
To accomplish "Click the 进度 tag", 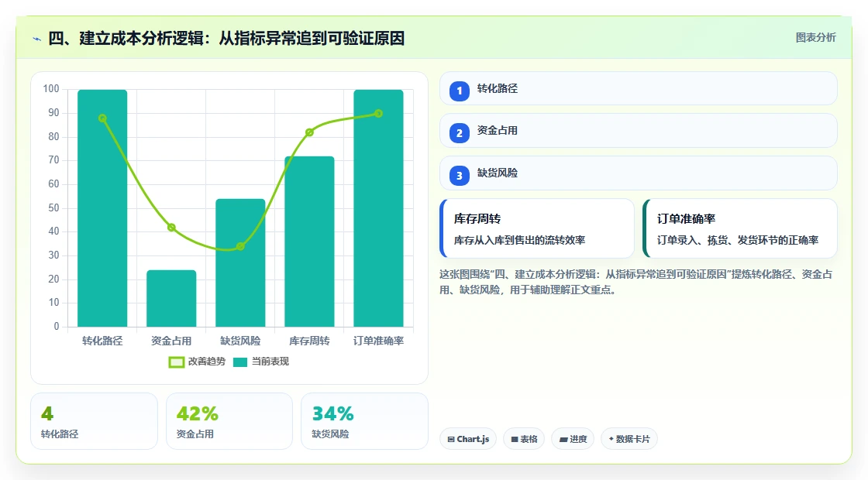I will [573, 439].
